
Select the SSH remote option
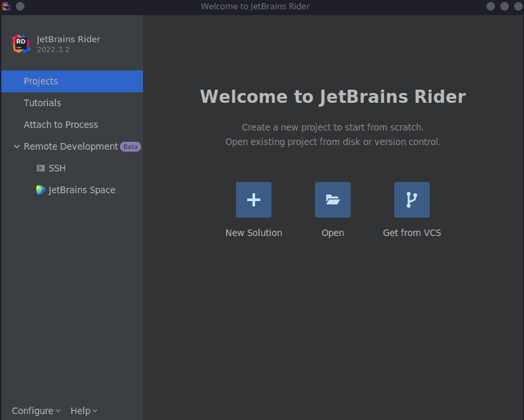[x=73, y=168]
